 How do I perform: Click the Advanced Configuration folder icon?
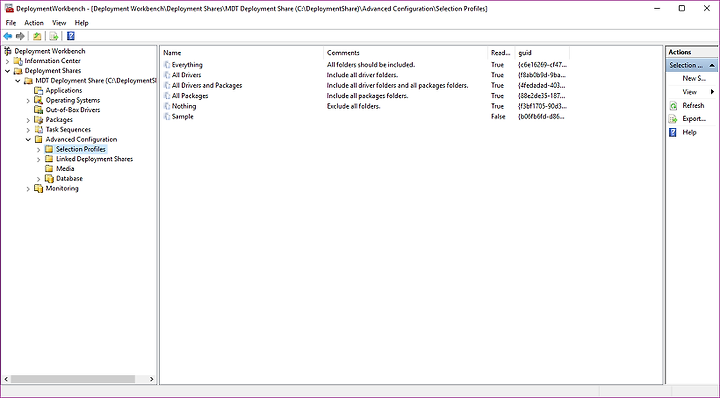pyautogui.click(x=39, y=139)
